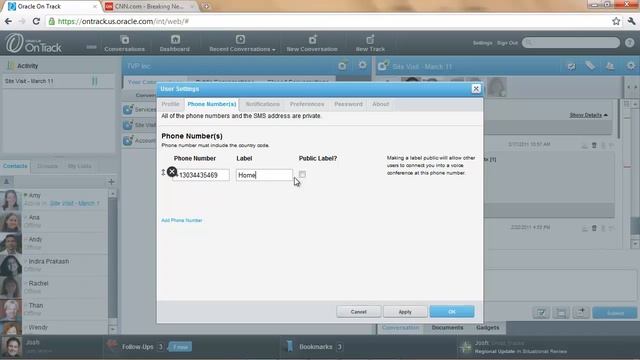Image resolution: width=640 pixels, height=360 pixels.
Task: Select the Conversation tab at bottom
Action: [x=400, y=327]
